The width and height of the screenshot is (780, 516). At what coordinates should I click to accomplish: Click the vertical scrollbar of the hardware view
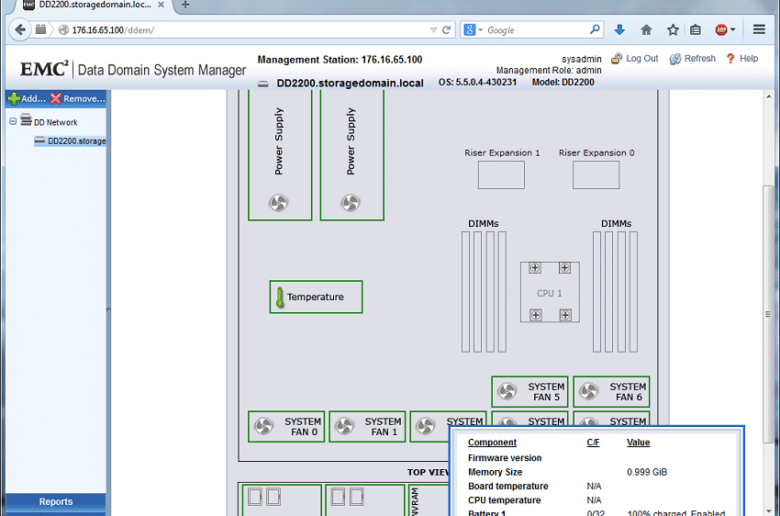click(769, 313)
